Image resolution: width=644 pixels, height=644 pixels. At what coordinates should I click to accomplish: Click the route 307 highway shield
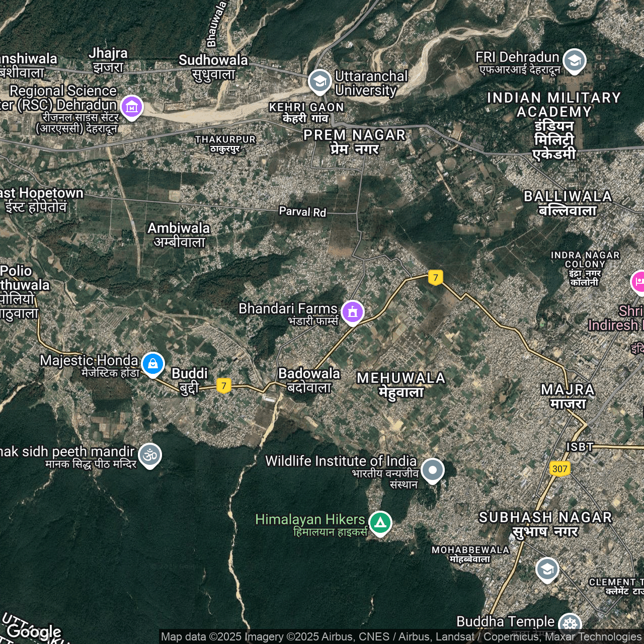559,469
